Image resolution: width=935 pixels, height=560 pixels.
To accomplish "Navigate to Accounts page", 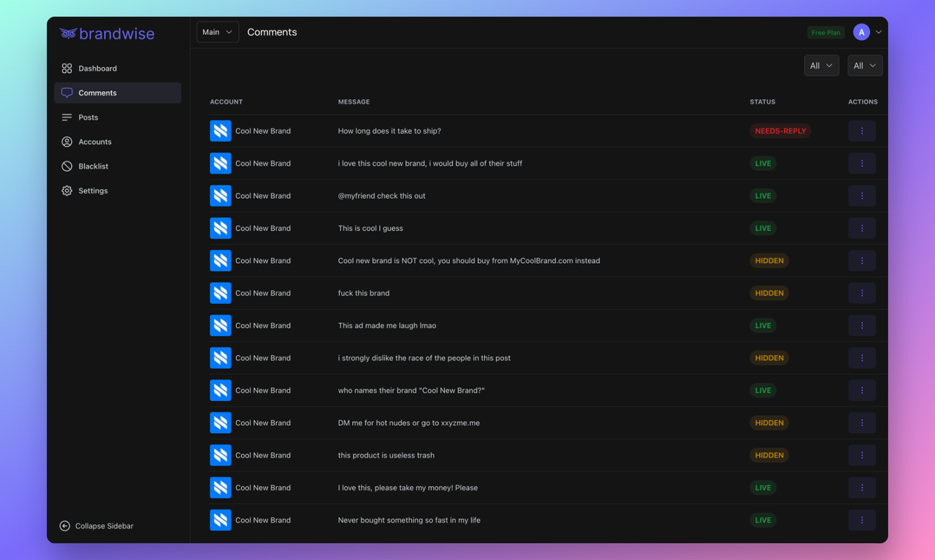I will click(118, 142).
